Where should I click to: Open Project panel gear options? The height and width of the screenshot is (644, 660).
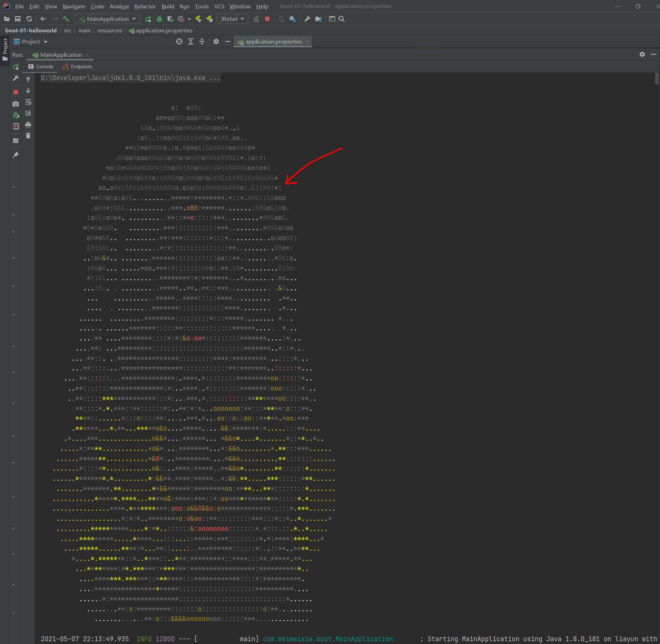coord(216,41)
